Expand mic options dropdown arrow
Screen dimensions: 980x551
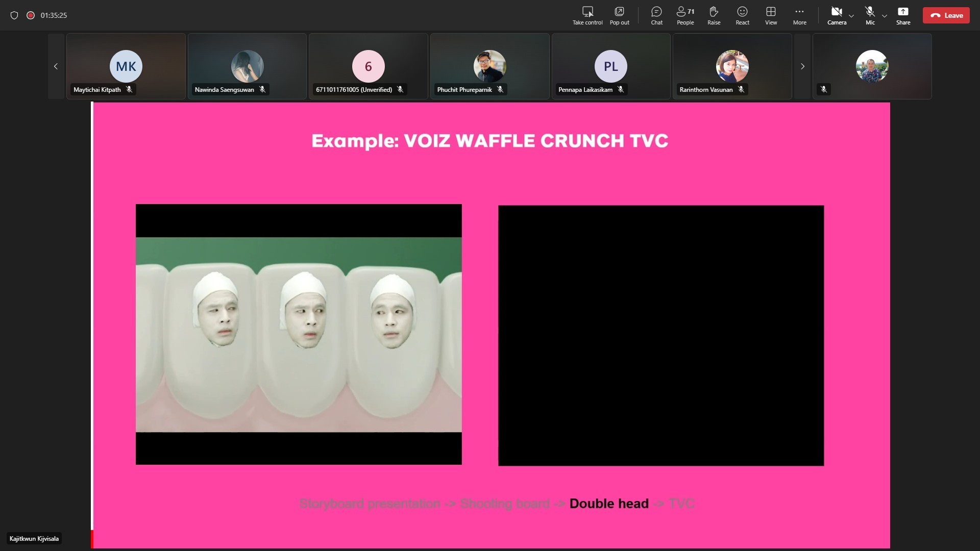(x=885, y=16)
